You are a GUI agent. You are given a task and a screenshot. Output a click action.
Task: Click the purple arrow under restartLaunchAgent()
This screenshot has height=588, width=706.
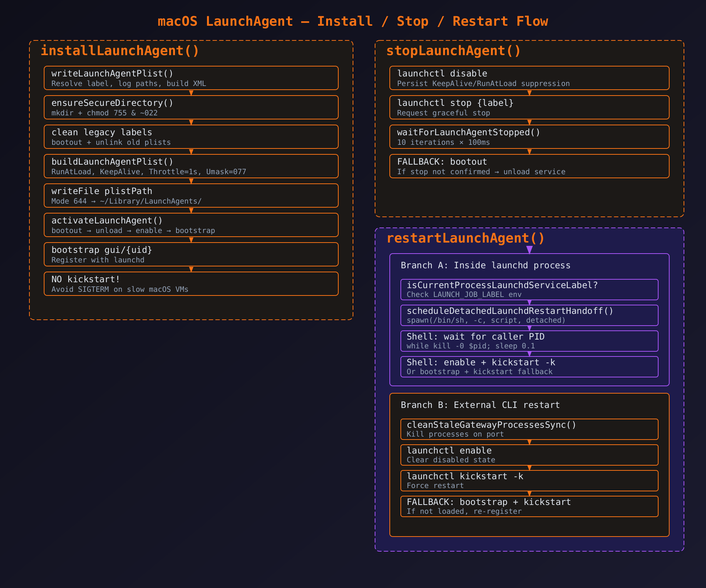[529, 250]
